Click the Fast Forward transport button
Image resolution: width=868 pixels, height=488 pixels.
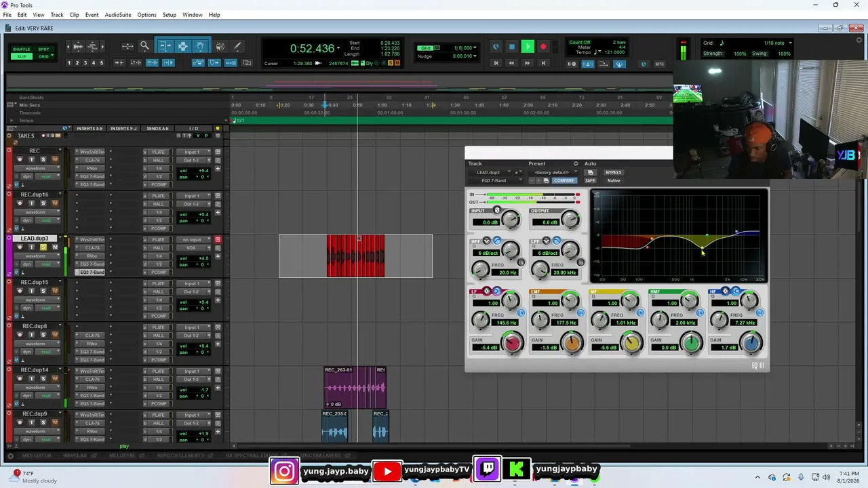[527, 63]
